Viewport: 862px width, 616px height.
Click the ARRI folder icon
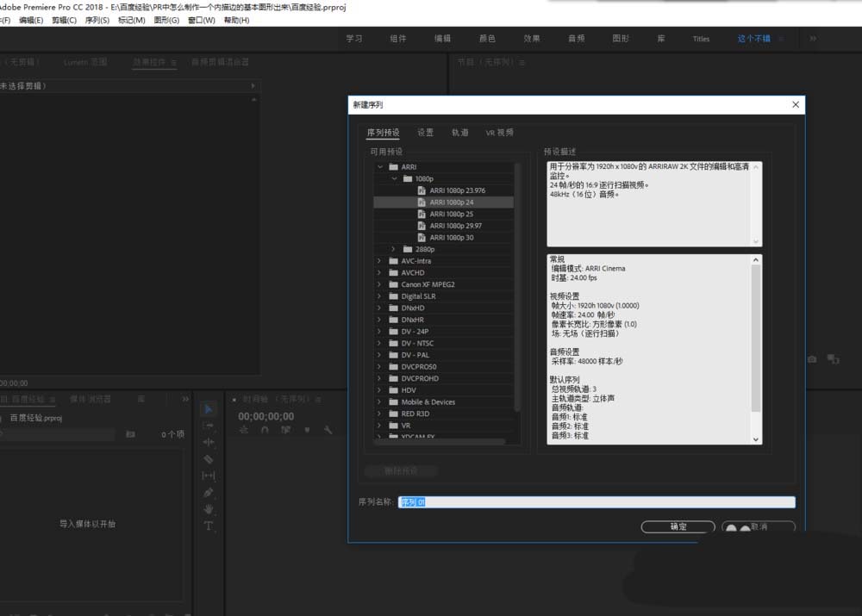click(x=394, y=166)
